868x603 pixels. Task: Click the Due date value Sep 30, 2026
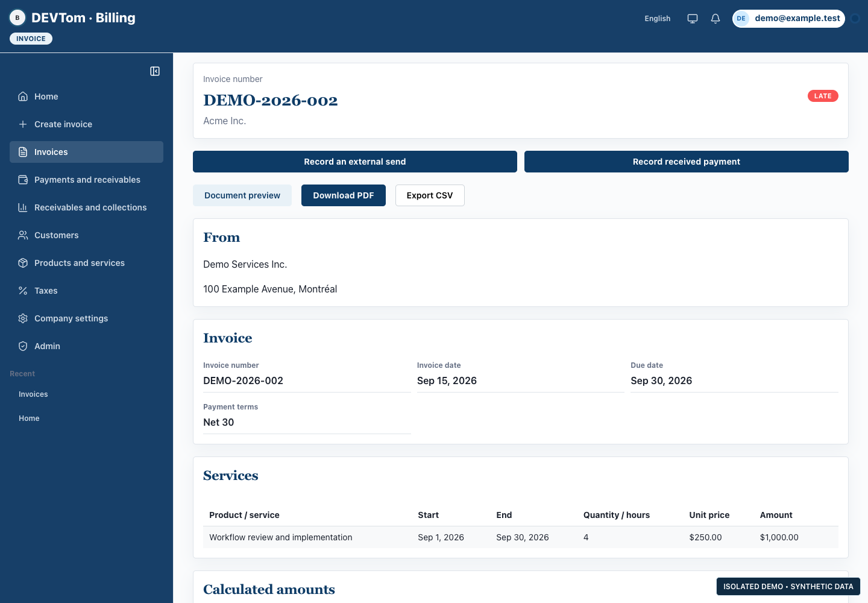(x=661, y=380)
